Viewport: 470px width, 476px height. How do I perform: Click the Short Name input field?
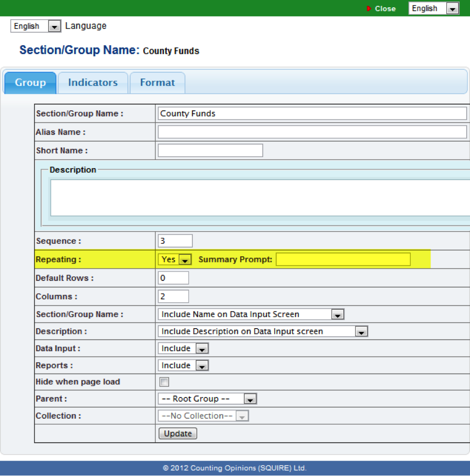click(x=210, y=150)
